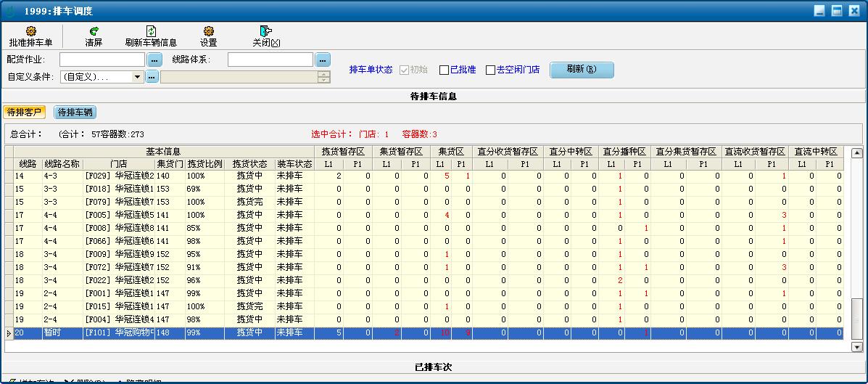Image resolution: width=868 pixels, height=384 pixels.
Task: Click the 清屏 clear screen icon
Action: tap(94, 31)
